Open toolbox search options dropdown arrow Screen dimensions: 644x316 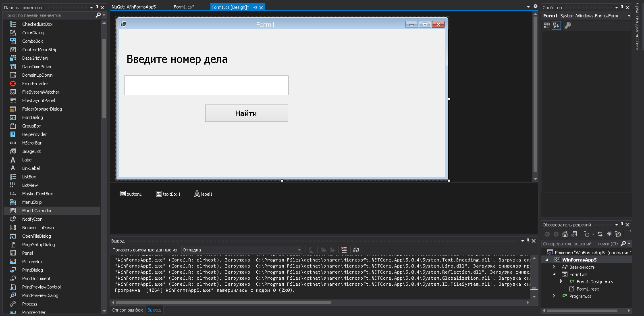[x=104, y=15]
